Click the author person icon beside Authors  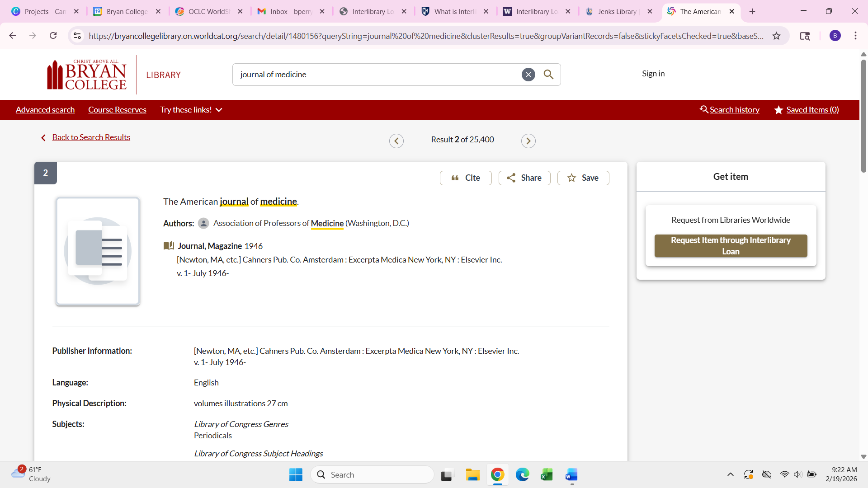pyautogui.click(x=203, y=223)
